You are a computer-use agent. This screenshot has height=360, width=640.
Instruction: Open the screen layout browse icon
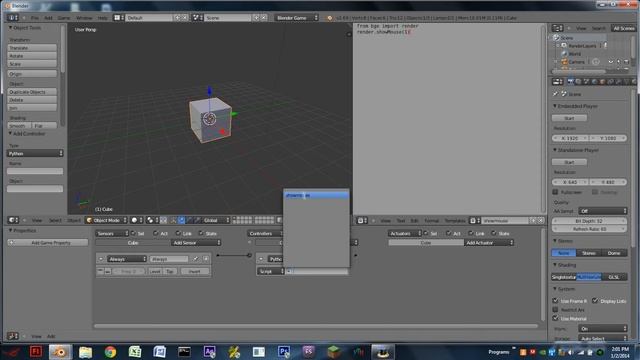[x=119, y=18]
